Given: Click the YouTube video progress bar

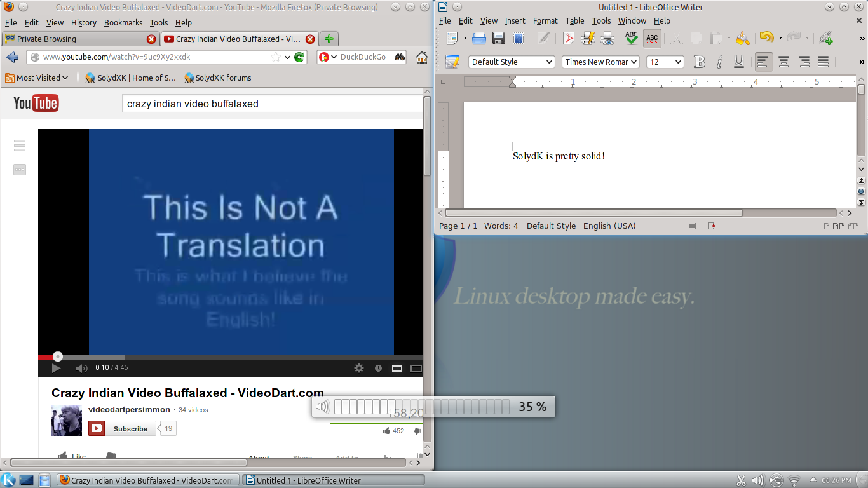Looking at the screenshot, I should point(230,356).
